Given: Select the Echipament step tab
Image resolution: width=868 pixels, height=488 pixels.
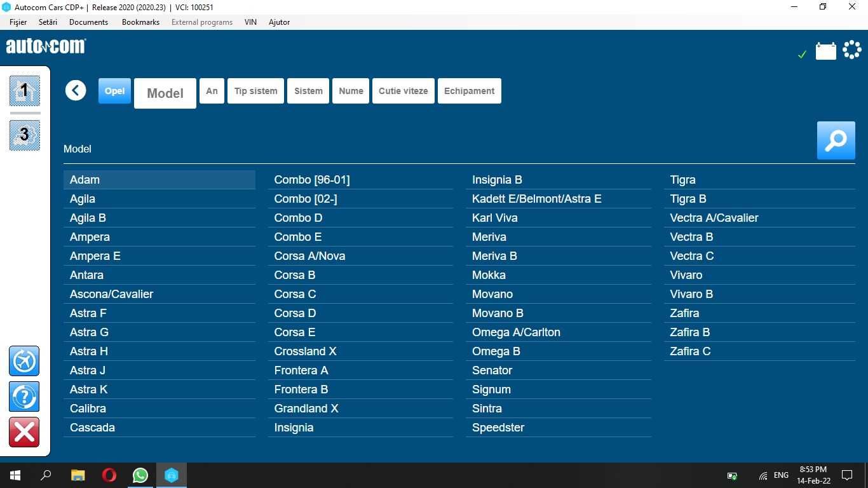Looking at the screenshot, I should click(x=470, y=91).
